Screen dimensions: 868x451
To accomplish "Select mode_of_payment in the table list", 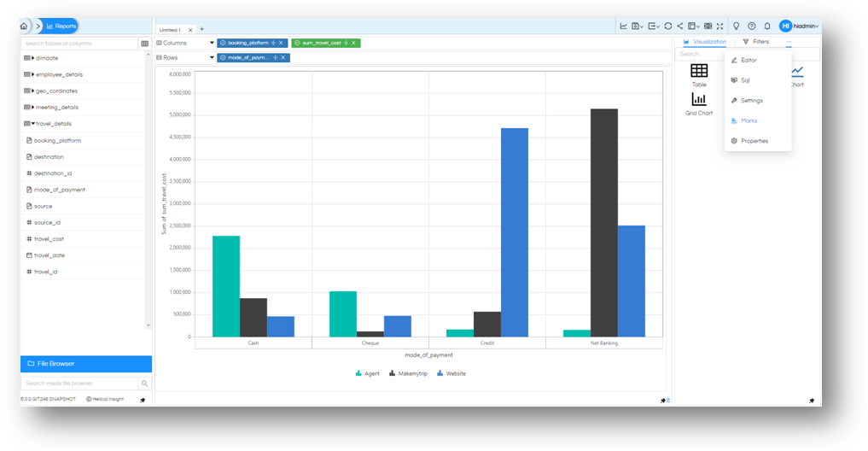I will 59,190.
